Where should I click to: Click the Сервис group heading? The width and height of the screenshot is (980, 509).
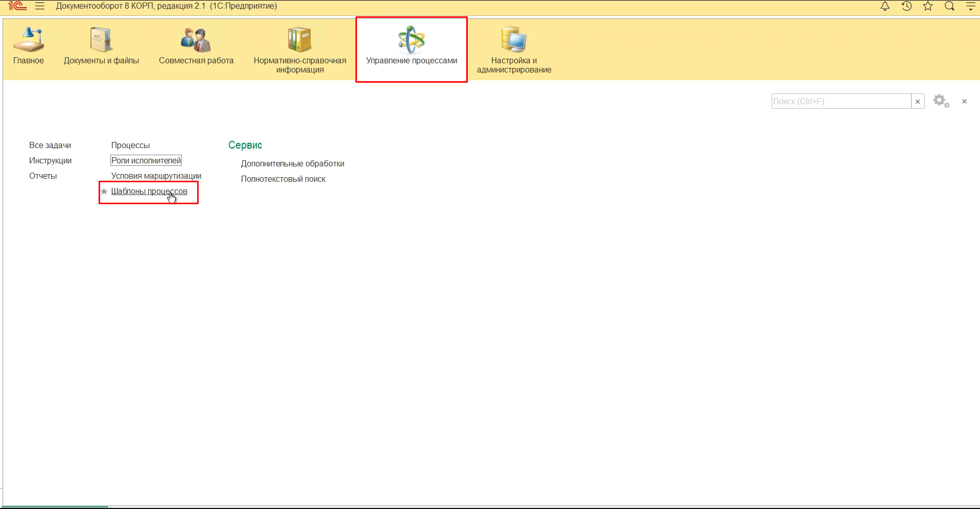point(245,146)
